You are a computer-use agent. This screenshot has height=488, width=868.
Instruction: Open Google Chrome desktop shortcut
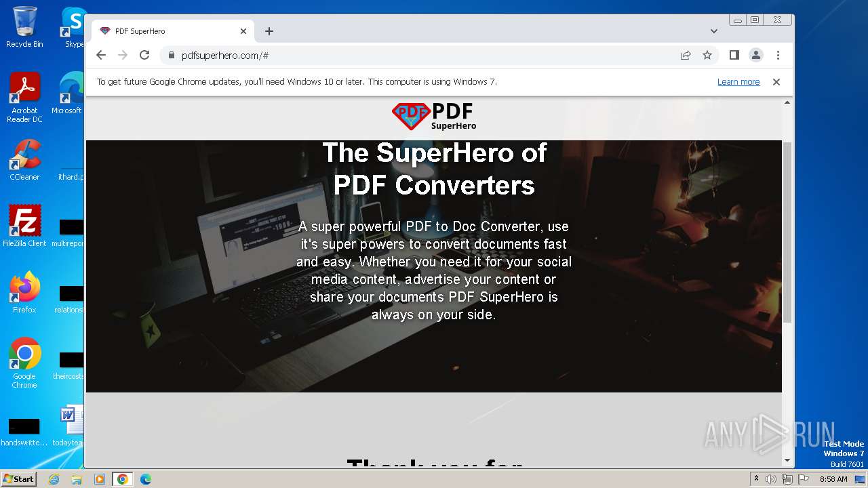(x=24, y=363)
